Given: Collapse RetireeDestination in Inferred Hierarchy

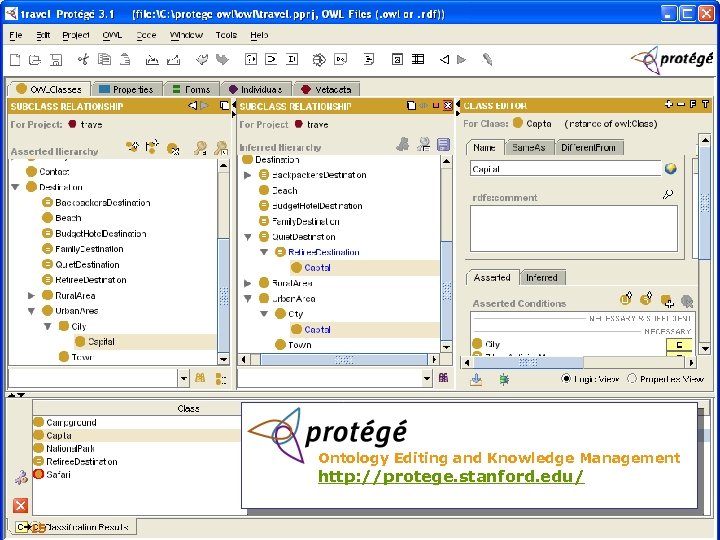Looking at the screenshot, I should (x=264, y=252).
